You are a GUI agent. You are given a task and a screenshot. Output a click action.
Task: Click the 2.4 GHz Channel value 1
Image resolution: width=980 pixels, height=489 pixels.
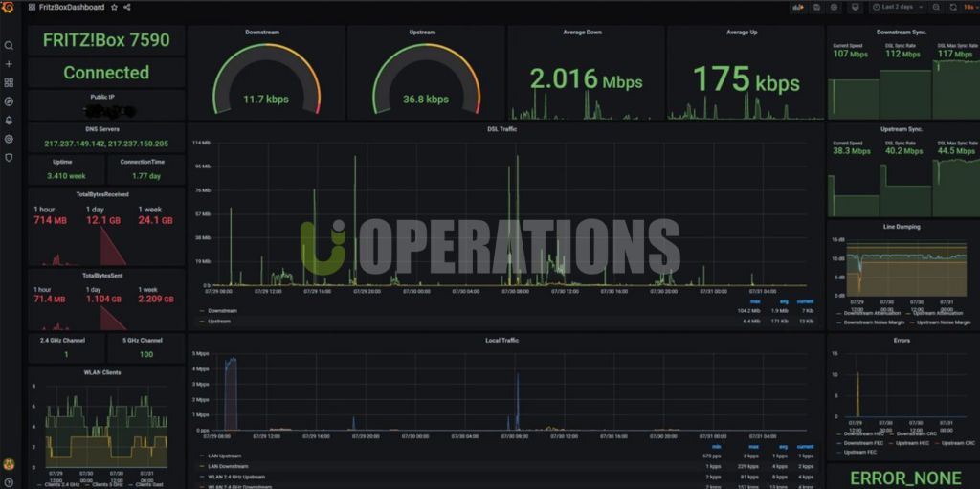tap(66, 355)
